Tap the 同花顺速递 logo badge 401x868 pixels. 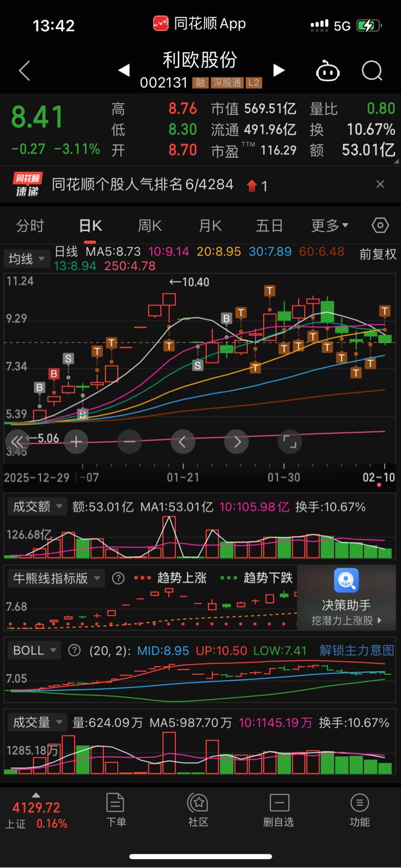pos(28,185)
